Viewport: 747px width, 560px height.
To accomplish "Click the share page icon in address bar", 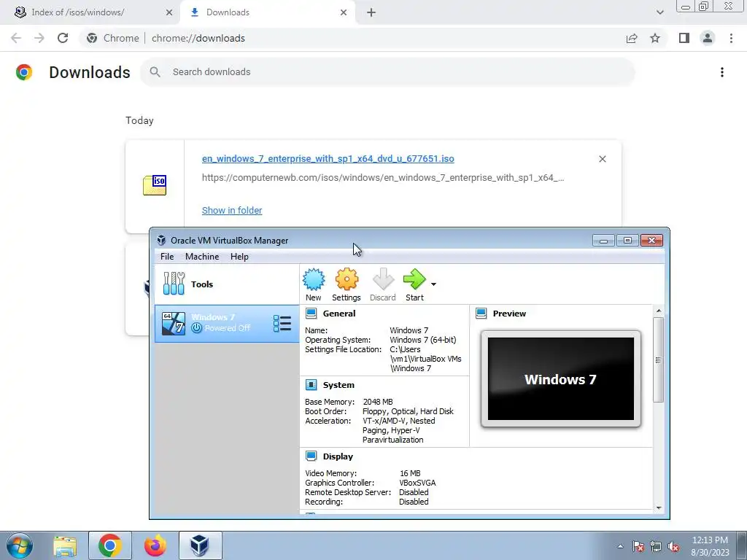I will pos(632,38).
